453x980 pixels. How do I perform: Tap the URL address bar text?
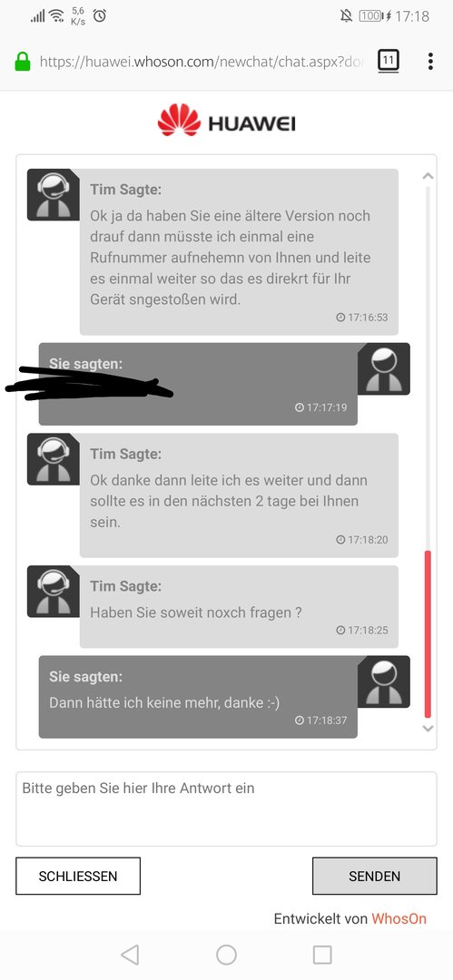(201, 62)
